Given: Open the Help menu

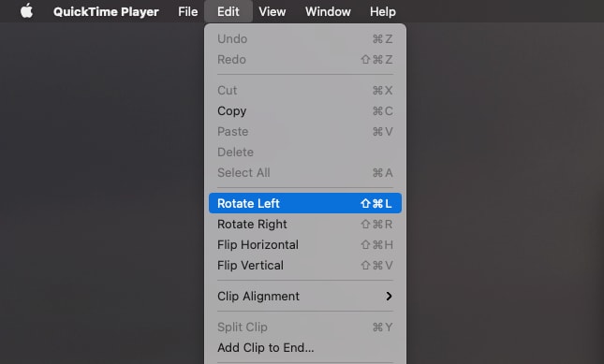Looking at the screenshot, I should 382,11.
